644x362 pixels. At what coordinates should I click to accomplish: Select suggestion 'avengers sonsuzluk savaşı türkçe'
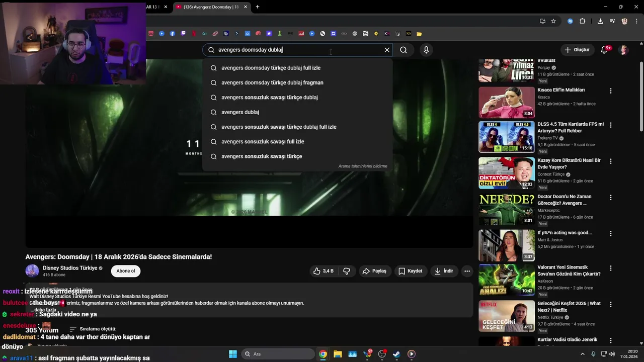[x=297, y=156]
